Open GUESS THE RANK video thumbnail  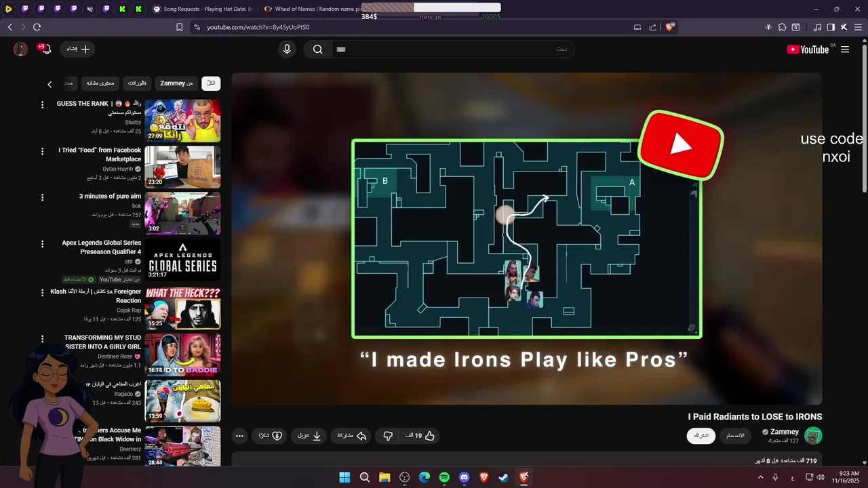[182, 121]
